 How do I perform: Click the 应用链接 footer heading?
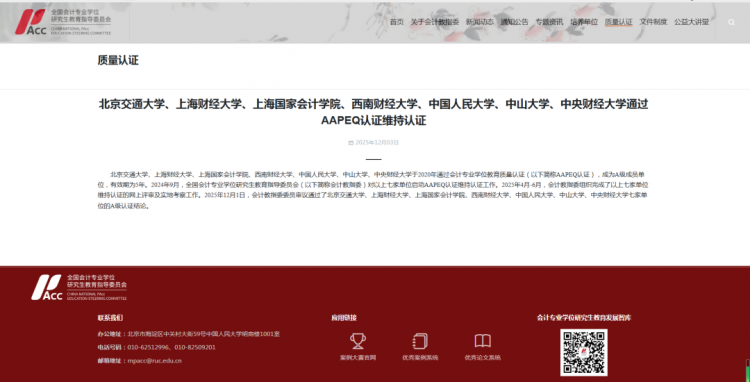(x=344, y=317)
